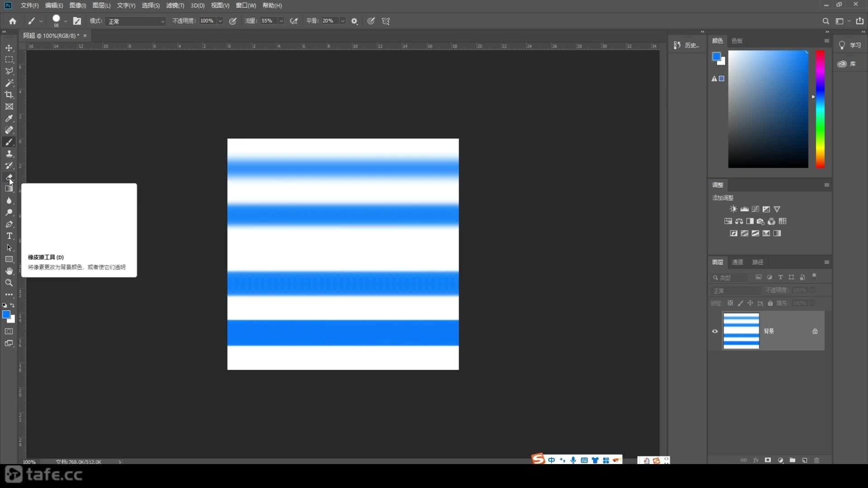The image size is (868, 488).
Task: Create a new layer button
Action: 805,460
